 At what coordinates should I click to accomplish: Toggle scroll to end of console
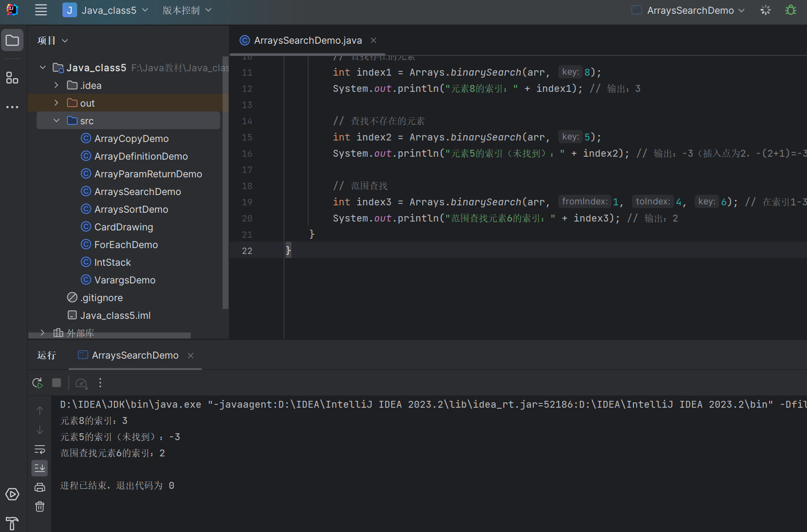(40, 468)
